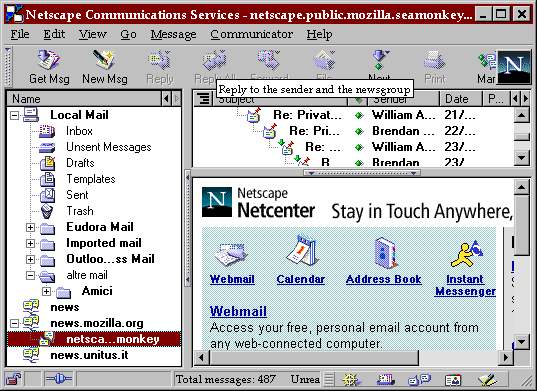Open the Communicator menu
This screenshot has width=537, height=391.
pos(251,34)
